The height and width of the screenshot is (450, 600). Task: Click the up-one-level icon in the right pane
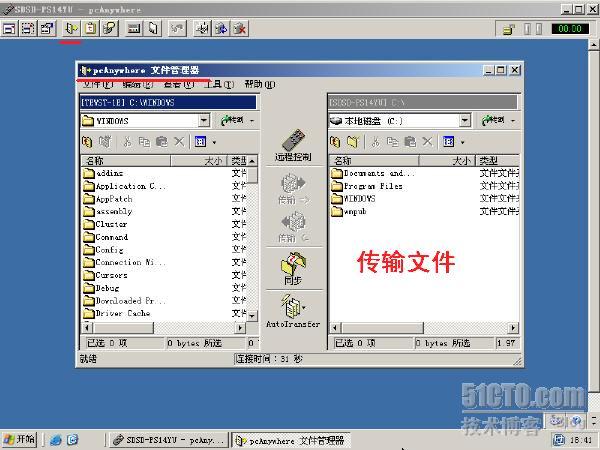pos(335,142)
